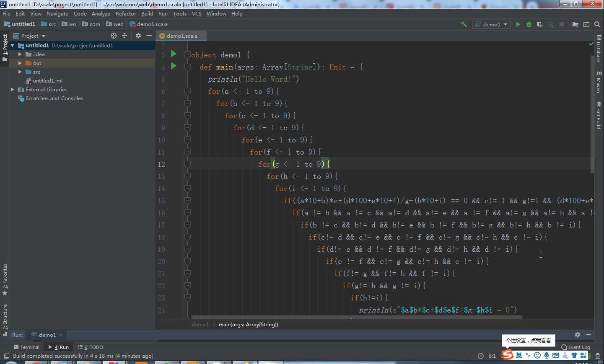This screenshot has height=364, width=604.
Task: Click demo1 breadcrumb below the editor
Action: coord(200,324)
